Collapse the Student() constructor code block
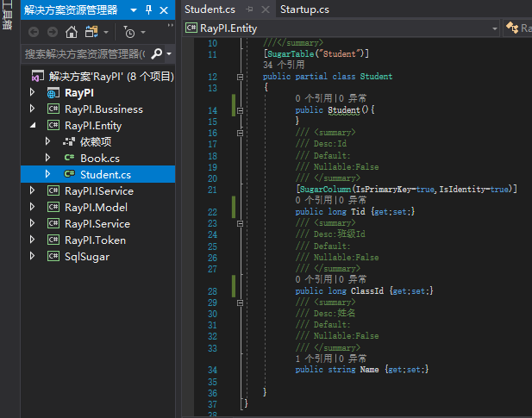The width and height of the screenshot is (532, 418). (x=241, y=110)
